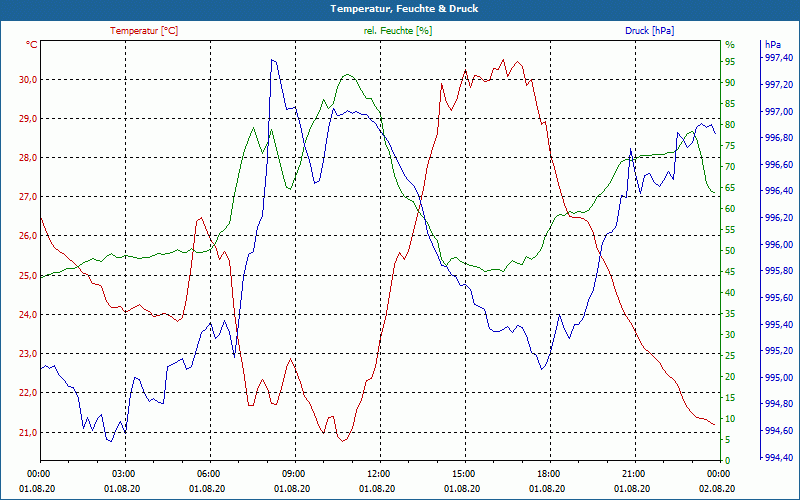Click the 30,0 tick on the temperature axis
Viewport: 800px width, 500px height.
coord(29,80)
